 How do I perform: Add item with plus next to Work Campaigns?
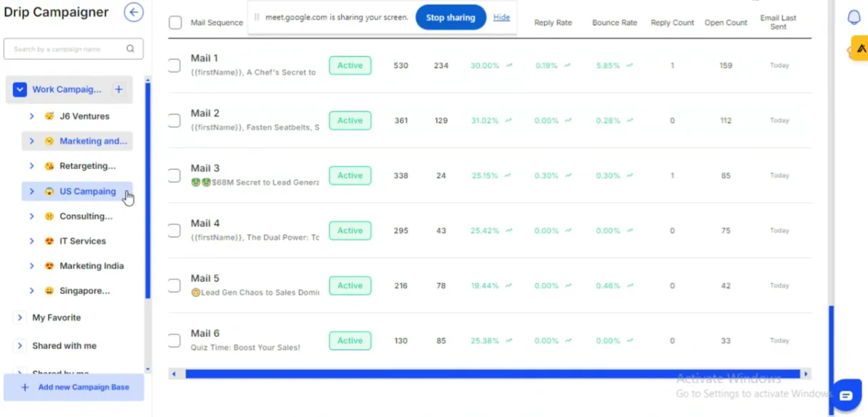point(119,89)
